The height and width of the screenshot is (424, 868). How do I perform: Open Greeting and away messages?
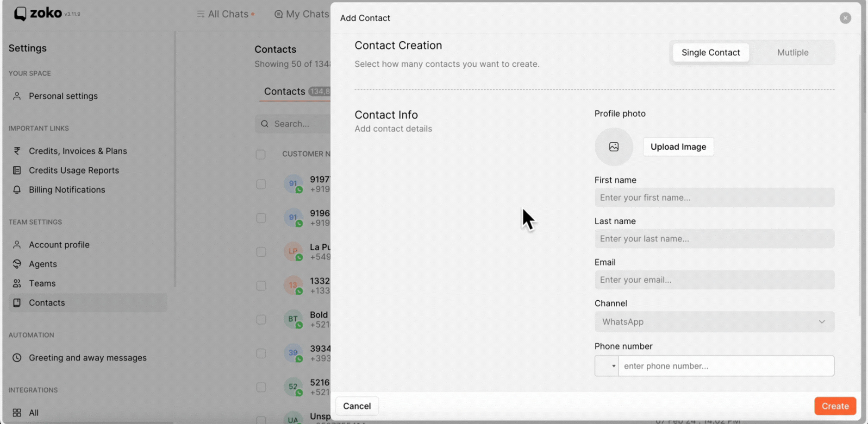point(88,358)
